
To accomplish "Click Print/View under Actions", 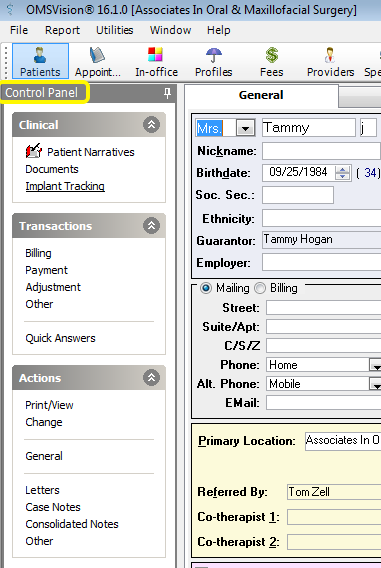I will point(49,405).
